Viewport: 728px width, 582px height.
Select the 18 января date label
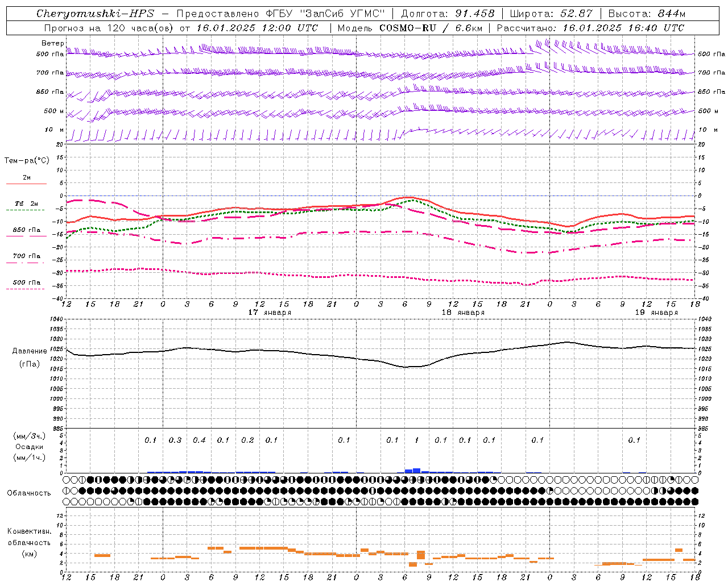pyautogui.click(x=463, y=313)
